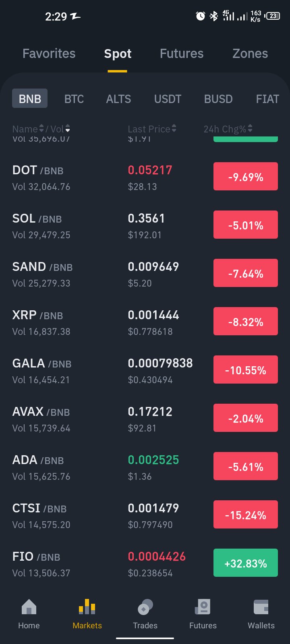Tap DOT red -9.69% change badge

click(x=246, y=176)
